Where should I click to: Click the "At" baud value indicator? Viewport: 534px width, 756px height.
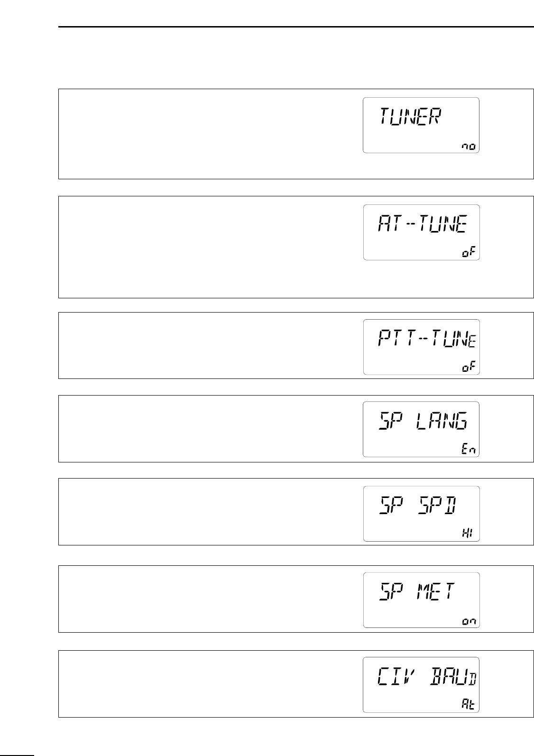(469, 705)
